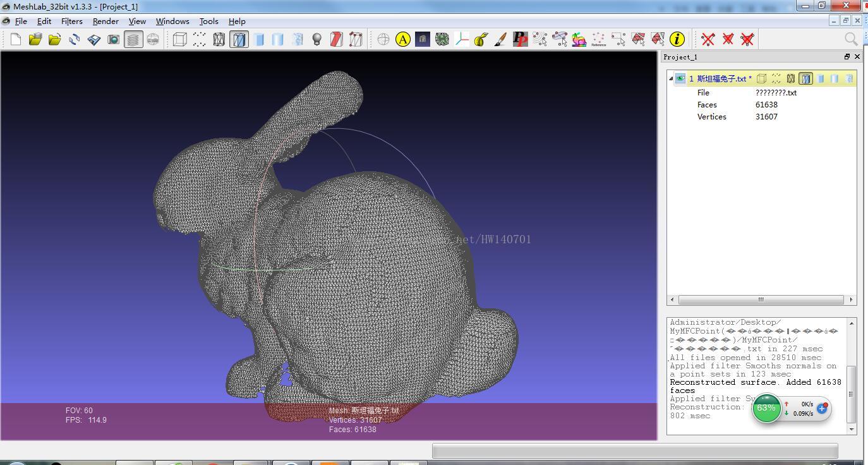Select the dotted rectangle selection tool
Image resolution: width=868 pixels, height=465 pixels.
click(618, 39)
